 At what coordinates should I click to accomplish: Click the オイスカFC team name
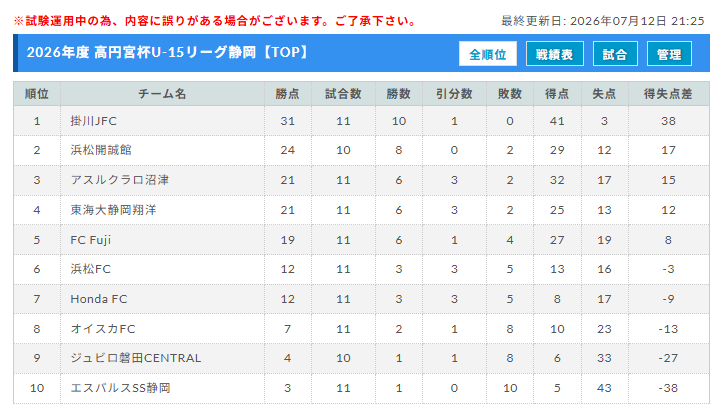pyautogui.click(x=103, y=329)
